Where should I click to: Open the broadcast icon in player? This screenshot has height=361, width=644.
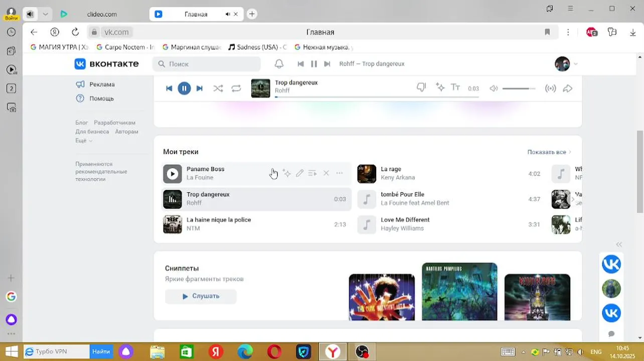coord(551,89)
